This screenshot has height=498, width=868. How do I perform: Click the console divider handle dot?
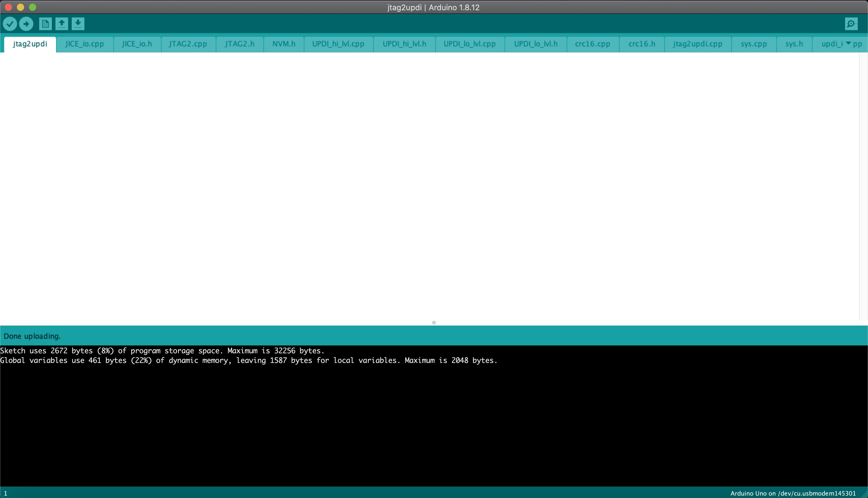tap(434, 323)
